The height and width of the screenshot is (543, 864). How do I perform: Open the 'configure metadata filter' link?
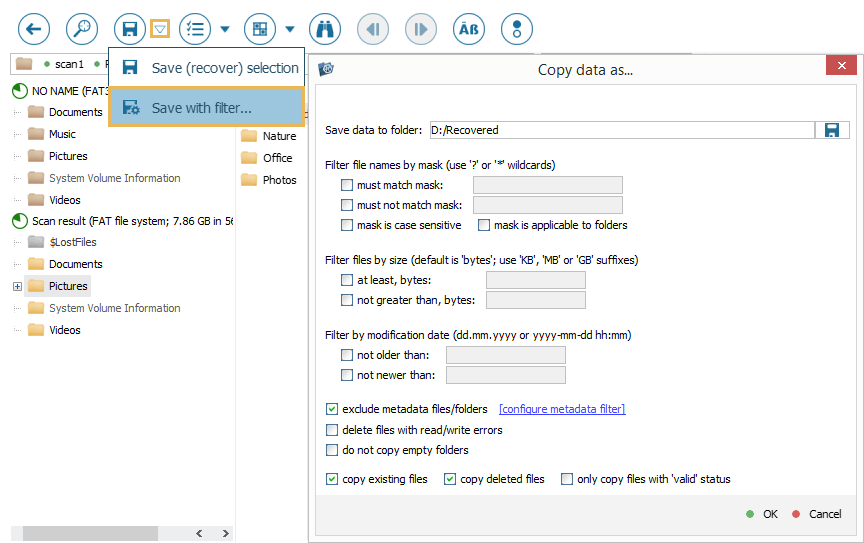coord(562,409)
